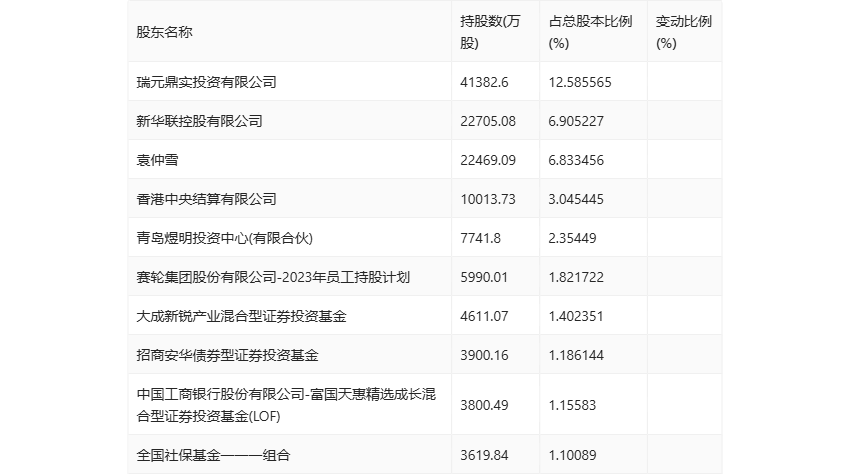This screenshot has width=850, height=474.
Task: Click the 占总股本比例(%) column header
Action: click(590, 32)
